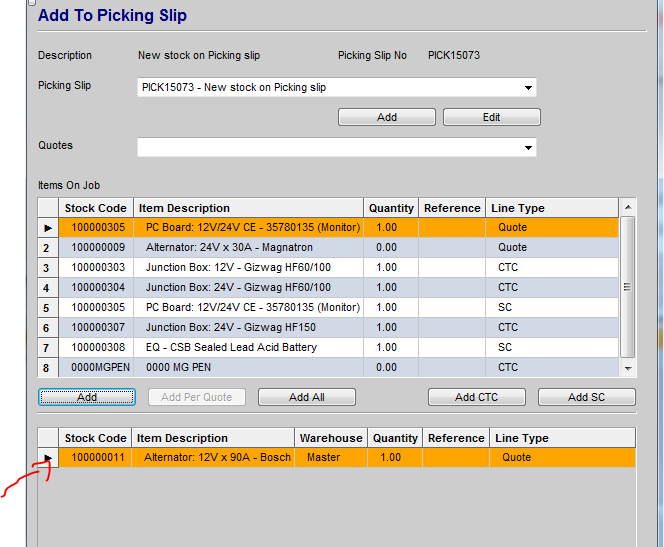Click the row selector arrow of first item row
664x547 pixels.
[x=48, y=227]
